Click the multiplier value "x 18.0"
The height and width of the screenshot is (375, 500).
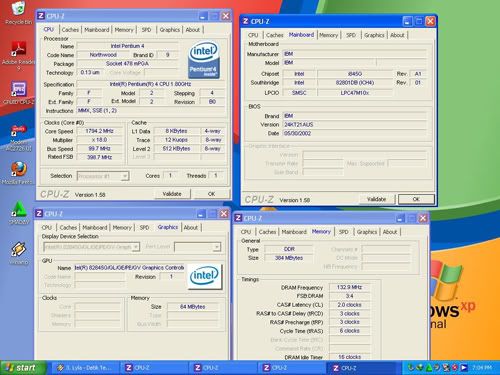pos(99,140)
